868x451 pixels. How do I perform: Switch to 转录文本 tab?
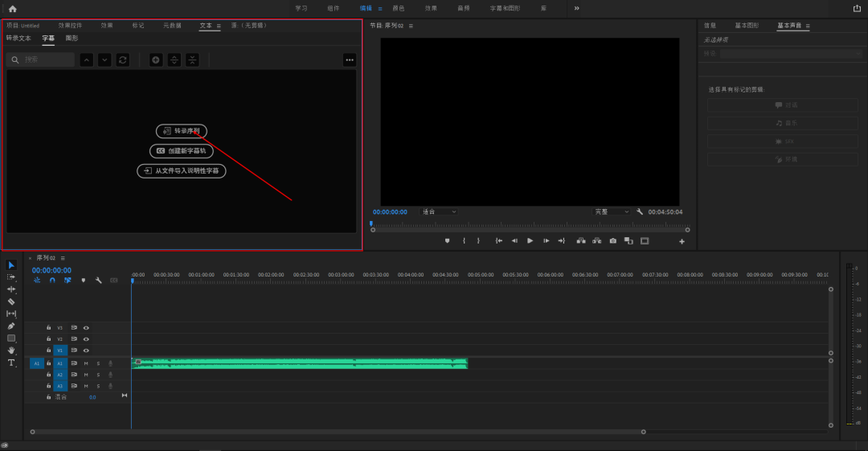tap(18, 39)
